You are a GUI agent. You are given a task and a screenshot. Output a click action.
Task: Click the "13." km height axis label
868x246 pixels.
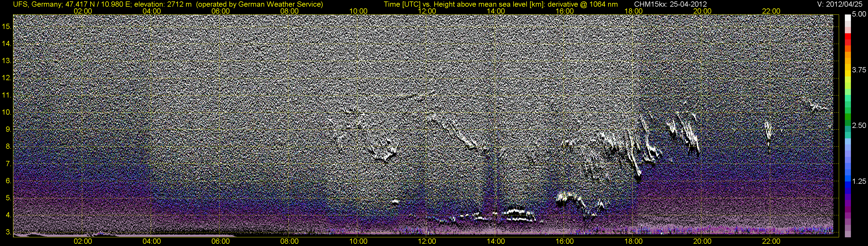pyautogui.click(x=7, y=61)
